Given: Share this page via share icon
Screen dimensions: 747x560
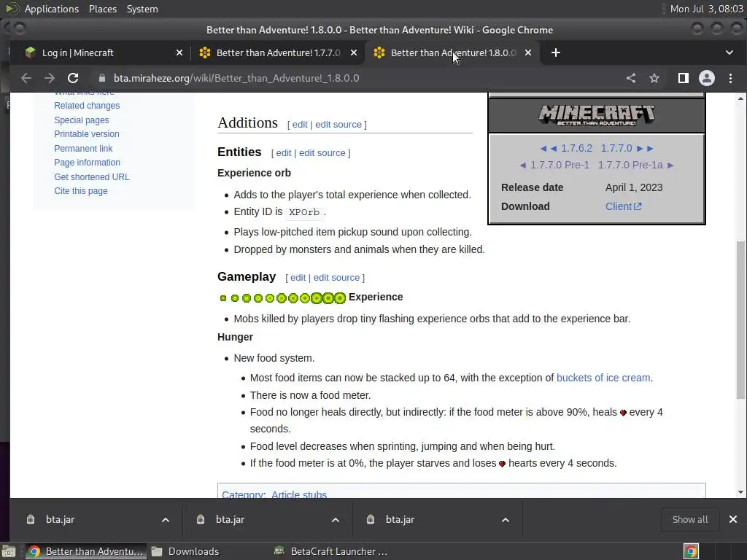Looking at the screenshot, I should (631, 78).
